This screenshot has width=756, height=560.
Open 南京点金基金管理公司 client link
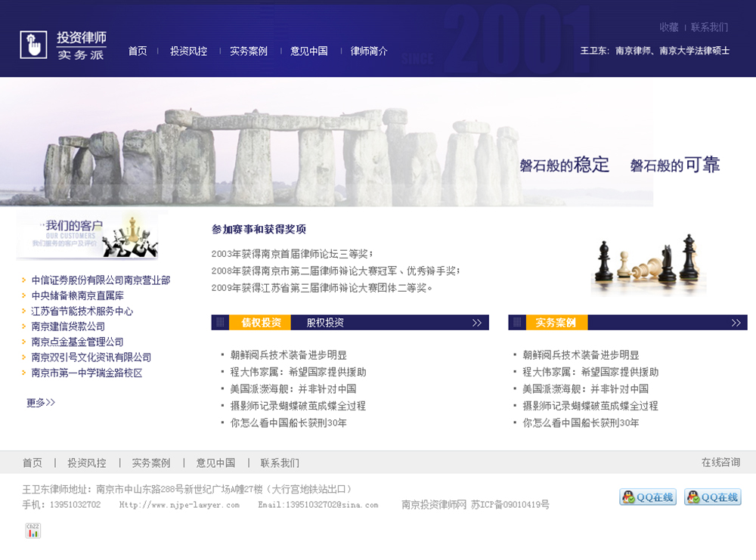click(77, 342)
